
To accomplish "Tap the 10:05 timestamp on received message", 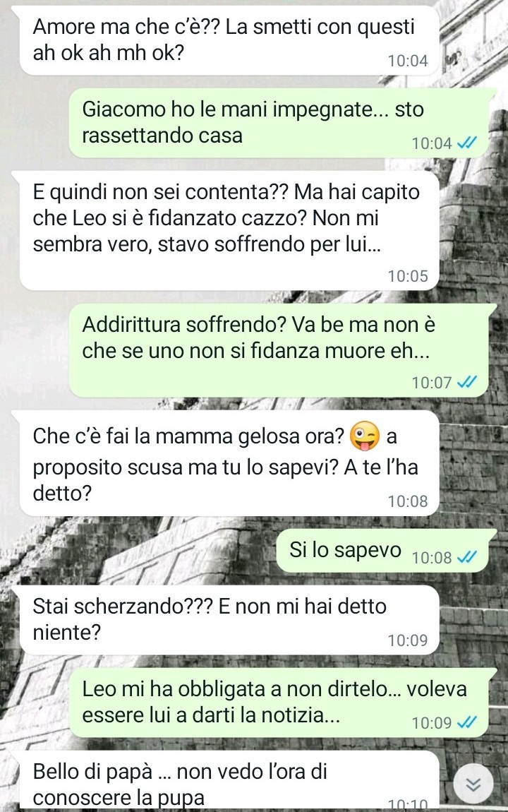I will click(408, 276).
